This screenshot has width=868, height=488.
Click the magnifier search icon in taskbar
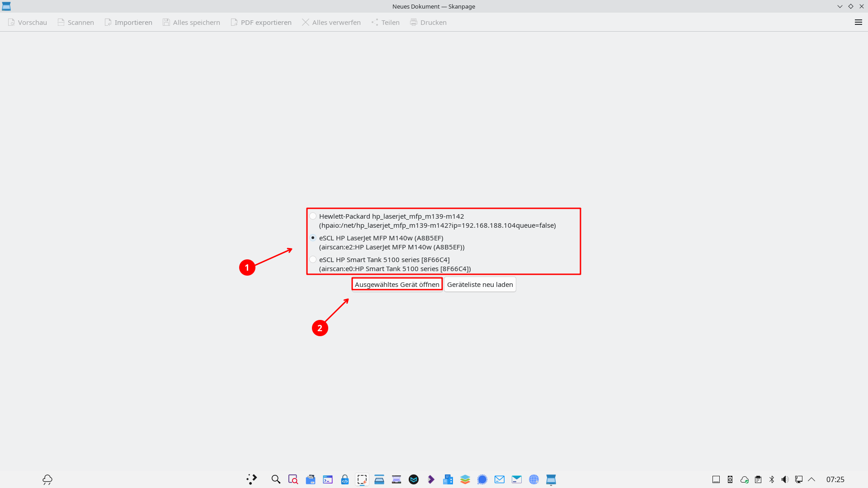(x=276, y=479)
